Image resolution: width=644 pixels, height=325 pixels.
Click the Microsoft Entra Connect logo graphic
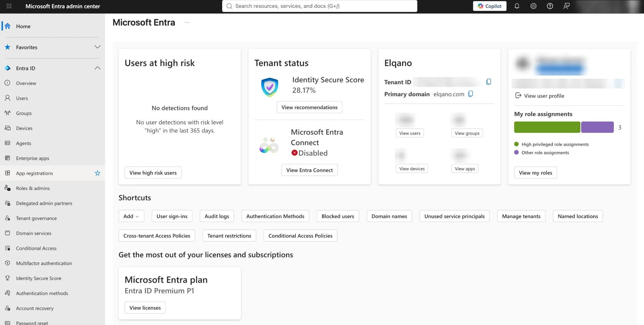point(269,145)
